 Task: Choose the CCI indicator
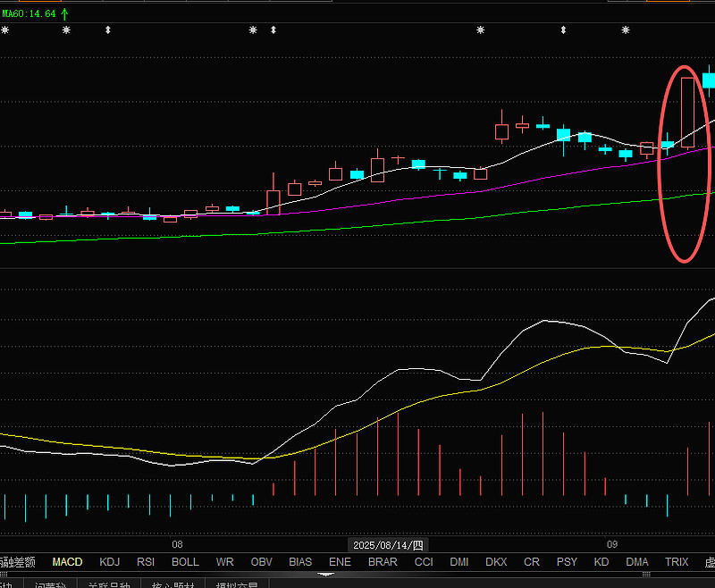tap(424, 562)
